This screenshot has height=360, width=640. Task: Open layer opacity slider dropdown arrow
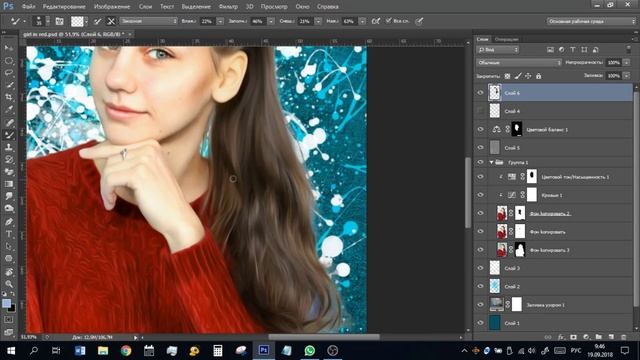tap(627, 62)
